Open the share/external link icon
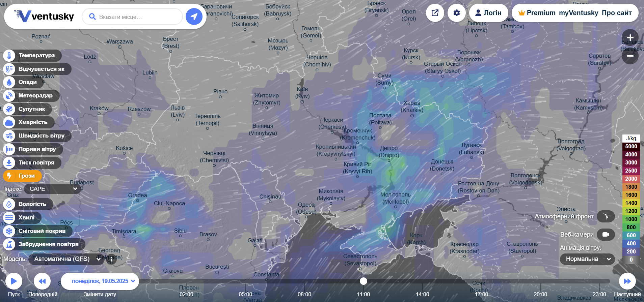This screenshot has height=302, width=644. 435,13
